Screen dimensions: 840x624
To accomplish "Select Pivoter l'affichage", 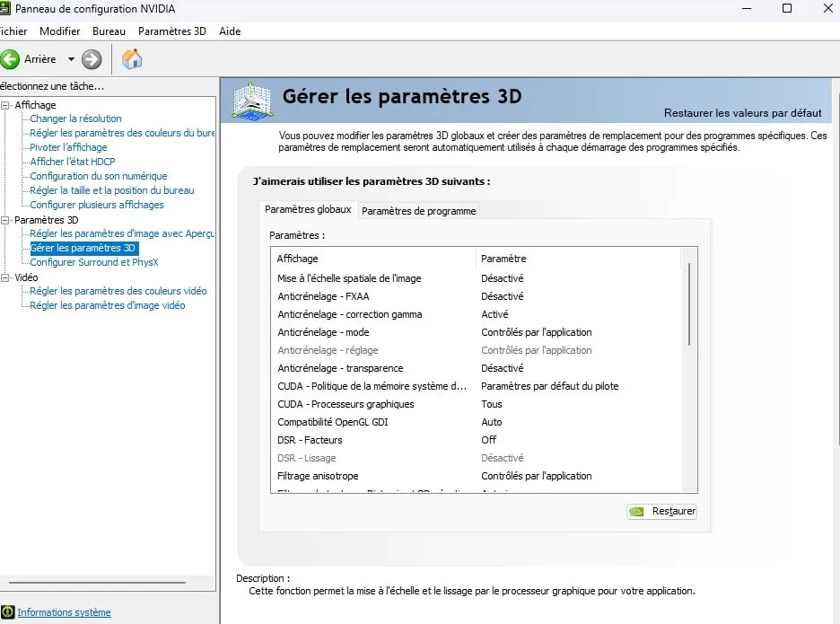I will [x=68, y=147].
